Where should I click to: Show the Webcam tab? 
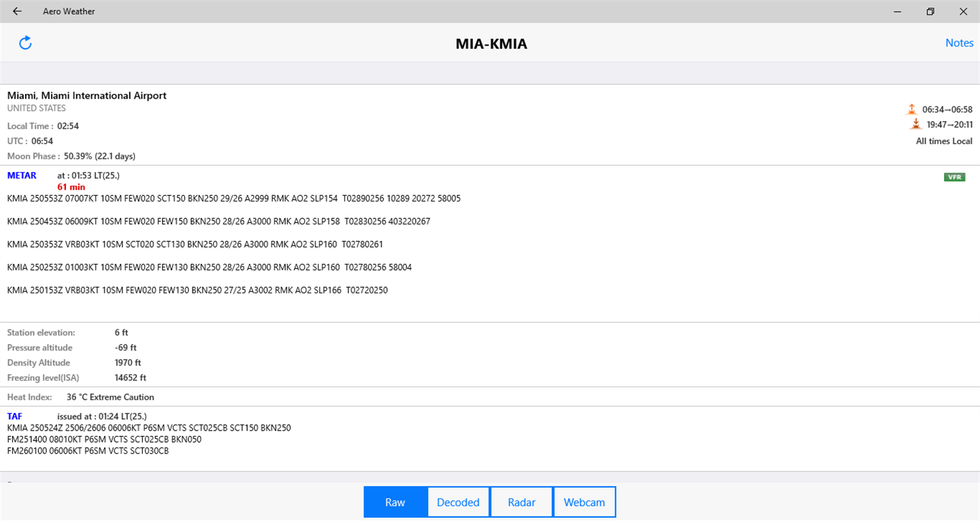pos(585,502)
